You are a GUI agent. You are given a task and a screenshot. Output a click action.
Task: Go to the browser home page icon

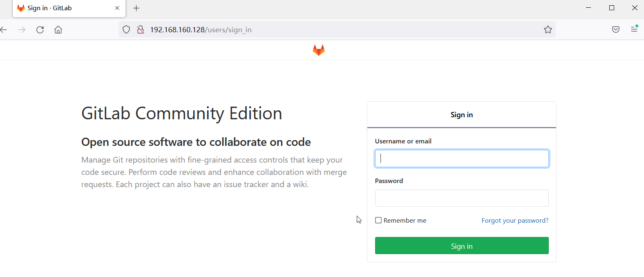coord(58,30)
